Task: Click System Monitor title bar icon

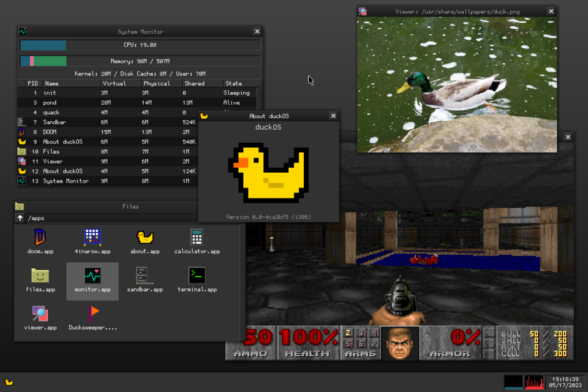Action: [23, 31]
